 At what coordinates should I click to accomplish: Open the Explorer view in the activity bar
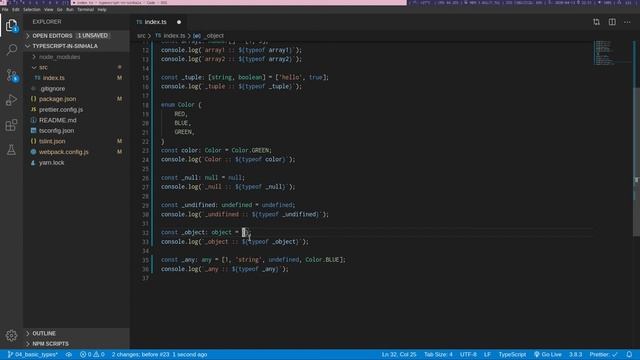click(11, 25)
